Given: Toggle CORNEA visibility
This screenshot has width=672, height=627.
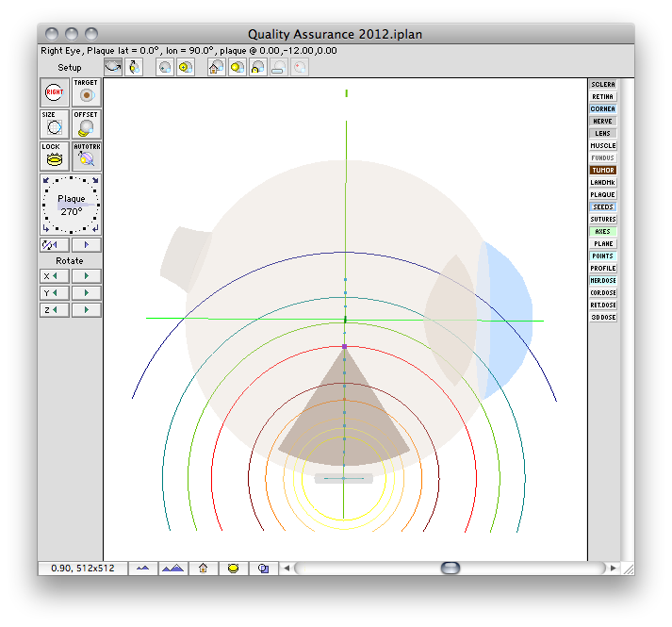Looking at the screenshot, I should click(x=603, y=109).
